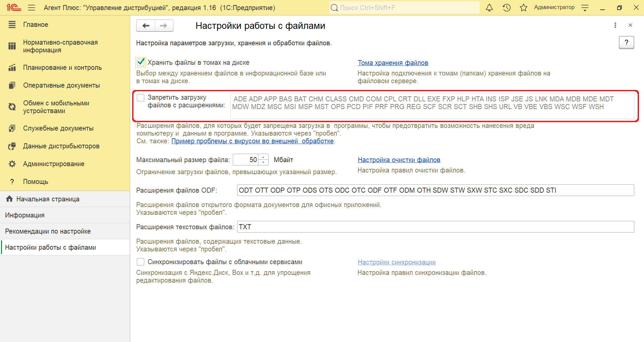Open history clock icon
Viewport: 644px width, 342px height.
point(506,7)
